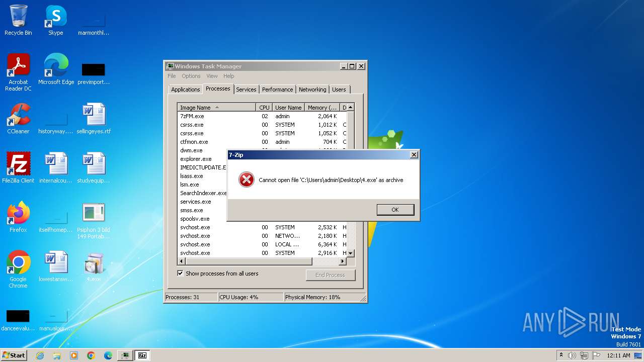Switch to the Applications tab
The width and height of the screenshot is (644, 362).
pyautogui.click(x=186, y=89)
